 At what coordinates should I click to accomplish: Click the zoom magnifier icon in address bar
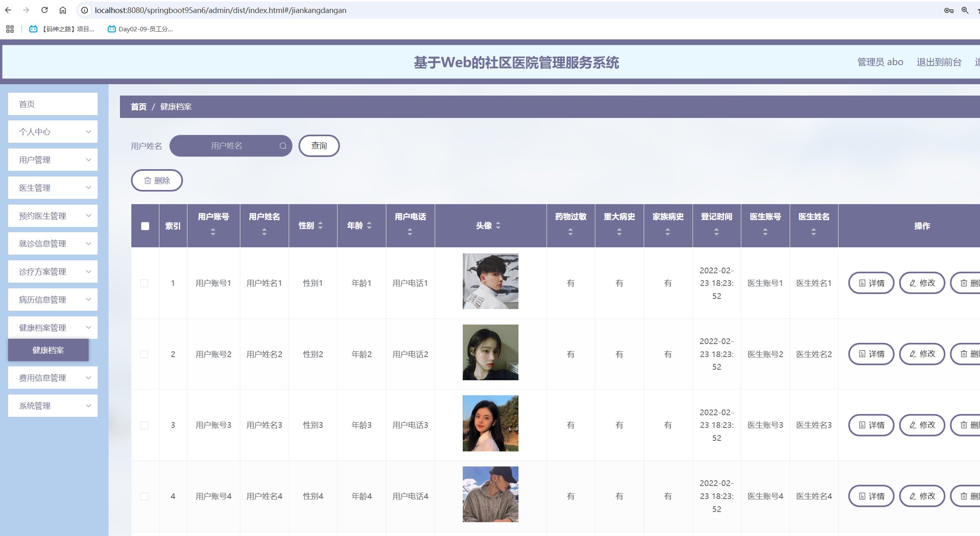[x=965, y=10]
